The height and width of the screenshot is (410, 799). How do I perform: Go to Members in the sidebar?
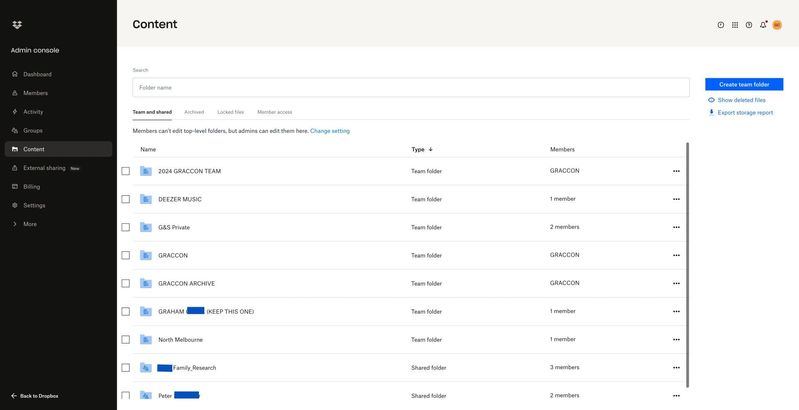[x=35, y=93]
